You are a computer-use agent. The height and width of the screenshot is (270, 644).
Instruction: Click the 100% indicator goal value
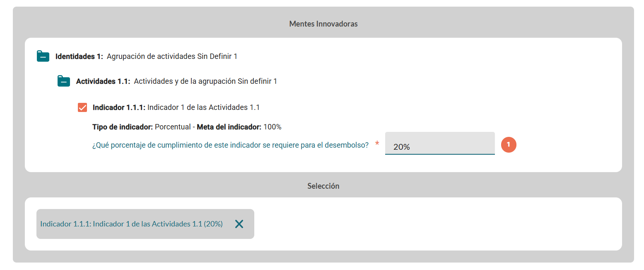click(x=273, y=127)
